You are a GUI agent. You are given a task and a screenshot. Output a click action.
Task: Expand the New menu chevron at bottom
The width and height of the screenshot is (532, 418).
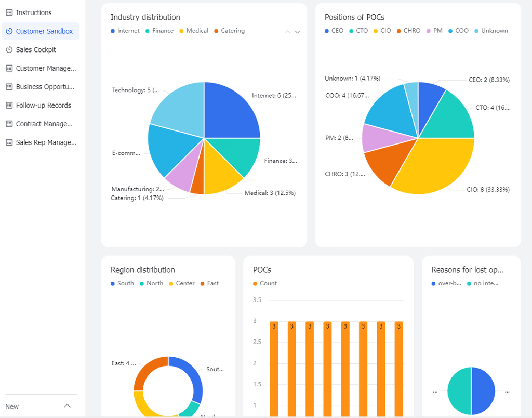67,406
